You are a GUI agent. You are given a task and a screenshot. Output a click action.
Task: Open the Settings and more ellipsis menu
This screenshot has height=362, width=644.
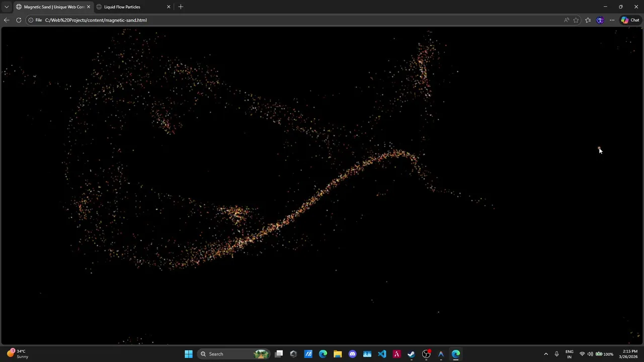[612, 20]
